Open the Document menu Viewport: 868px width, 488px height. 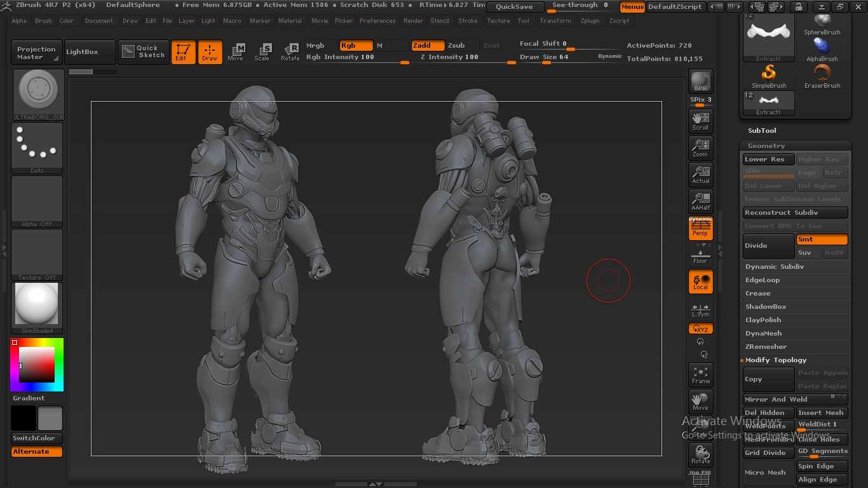99,21
